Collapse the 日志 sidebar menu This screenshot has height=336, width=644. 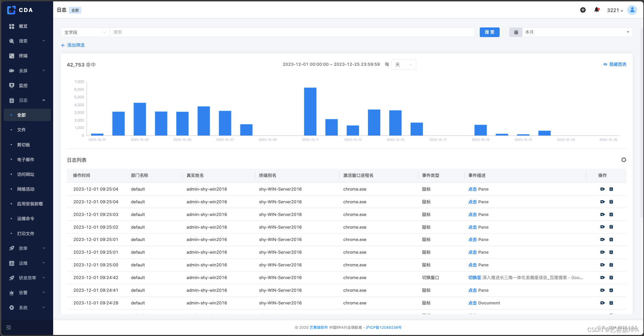[x=27, y=100]
